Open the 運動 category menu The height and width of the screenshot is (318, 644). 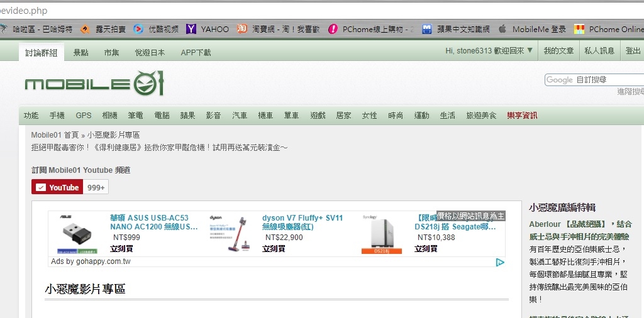pyautogui.click(x=422, y=116)
